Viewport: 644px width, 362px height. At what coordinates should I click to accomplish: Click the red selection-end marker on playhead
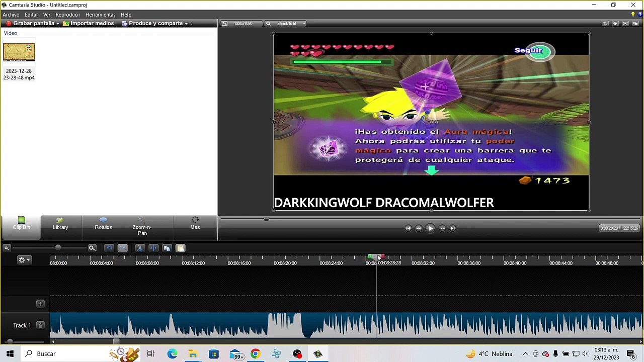coord(382,257)
